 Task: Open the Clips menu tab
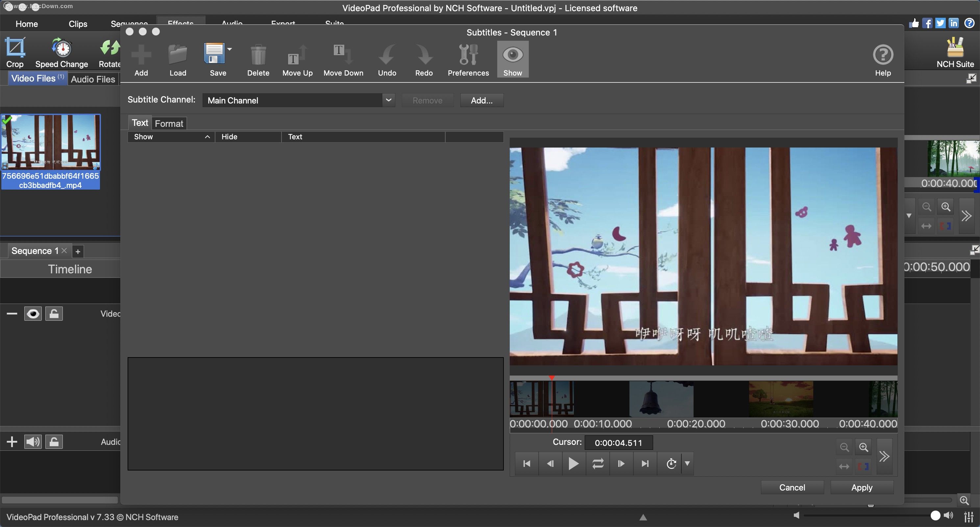click(x=78, y=24)
